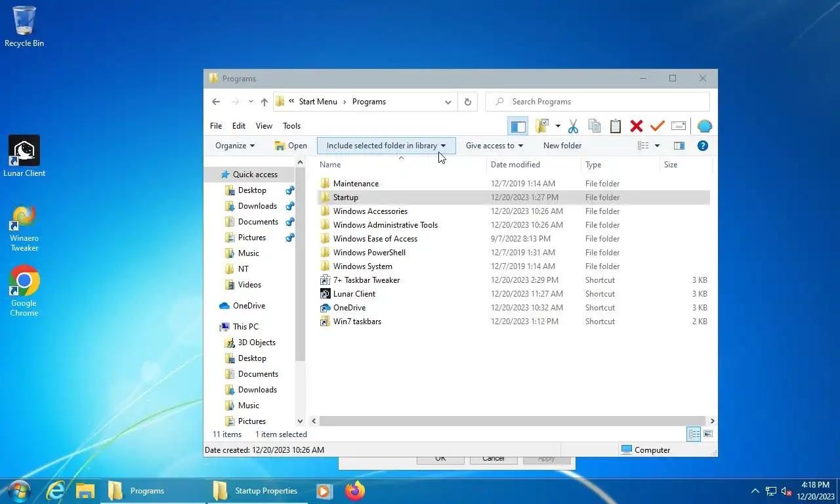840x504 pixels.
Task: Open the Organize dropdown
Action: (x=235, y=146)
